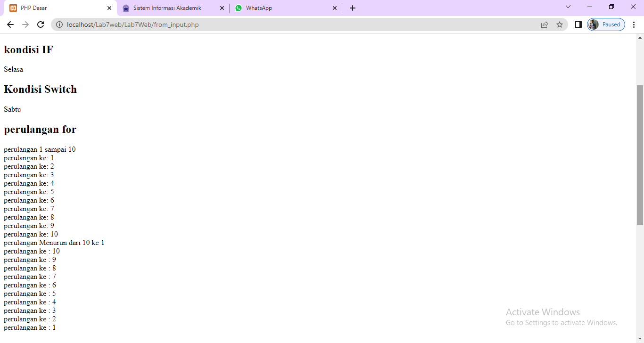Click the Paused profile avatar
This screenshot has width=644, height=343.
[x=593, y=24]
